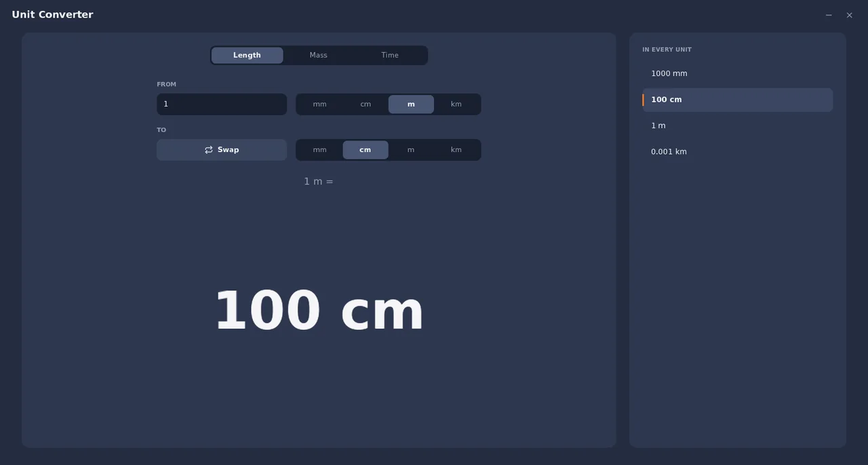
Task: Select m as the From unit
Action: (411, 104)
